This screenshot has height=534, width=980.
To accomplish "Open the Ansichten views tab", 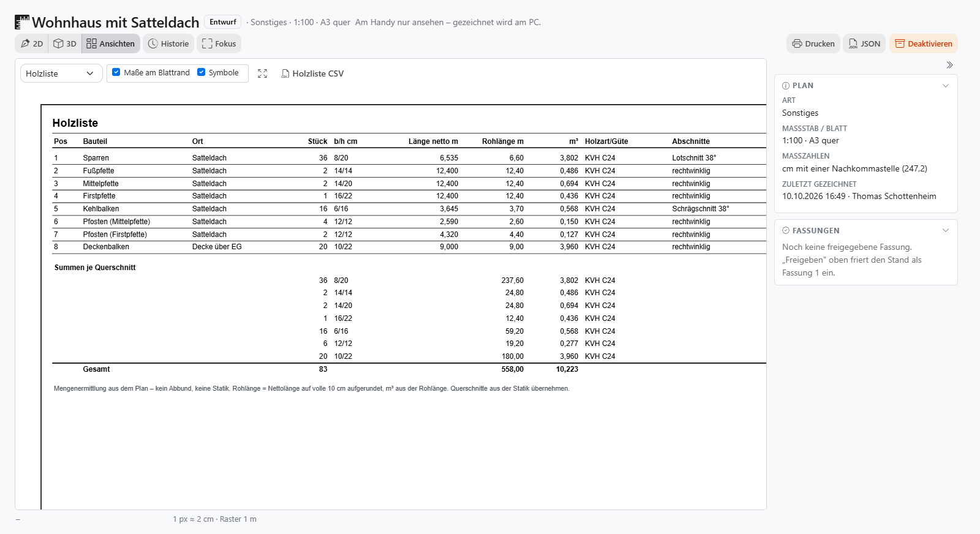I will [x=111, y=43].
